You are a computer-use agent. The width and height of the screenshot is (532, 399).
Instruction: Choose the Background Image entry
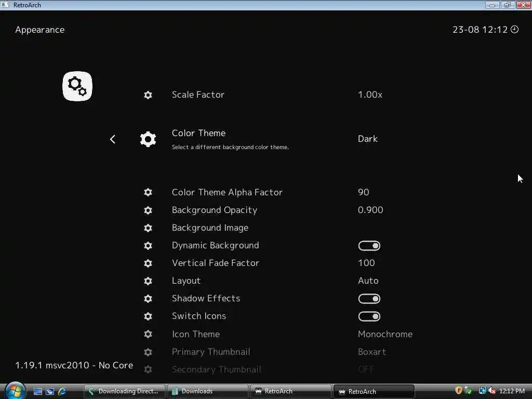[210, 228]
